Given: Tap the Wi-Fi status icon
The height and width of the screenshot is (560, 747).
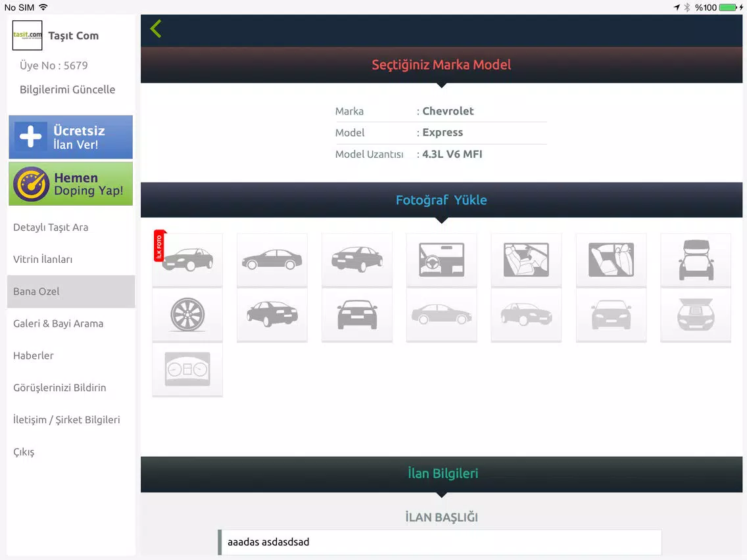Looking at the screenshot, I should [x=43, y=7].
